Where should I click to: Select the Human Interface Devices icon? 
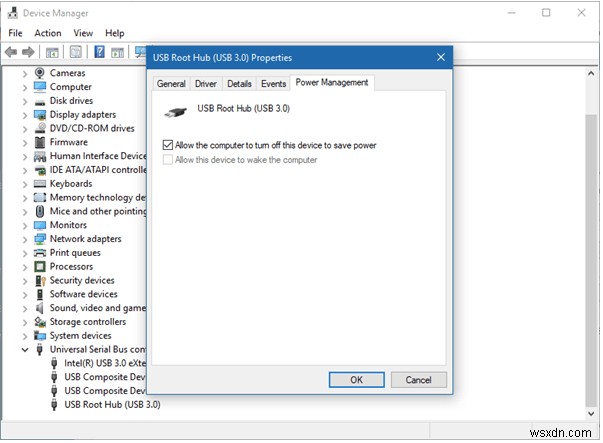40,156
